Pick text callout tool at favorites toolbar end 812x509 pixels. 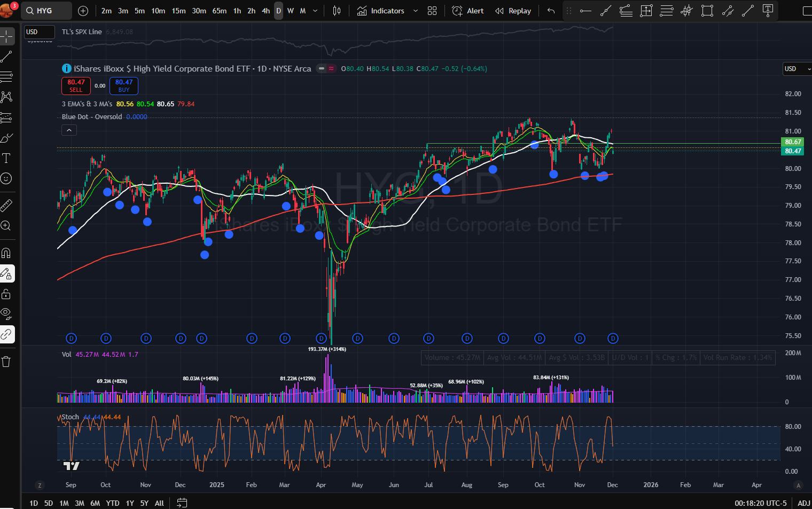tap(768, 11)
